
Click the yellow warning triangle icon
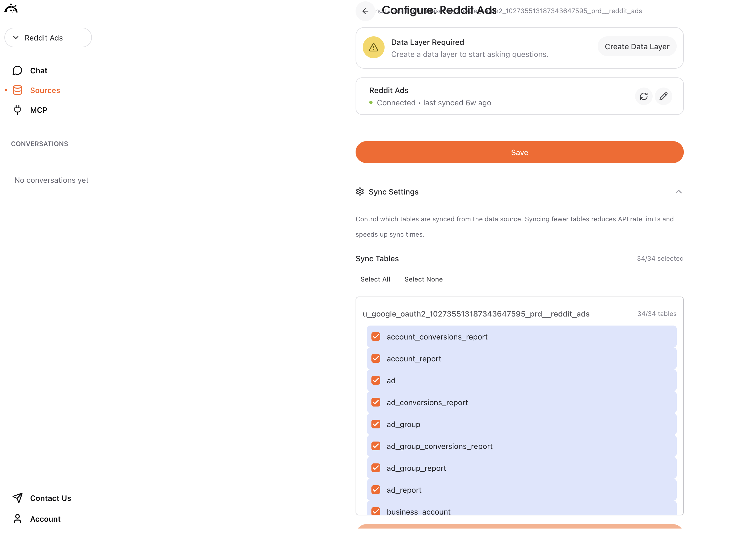(373, 47)
